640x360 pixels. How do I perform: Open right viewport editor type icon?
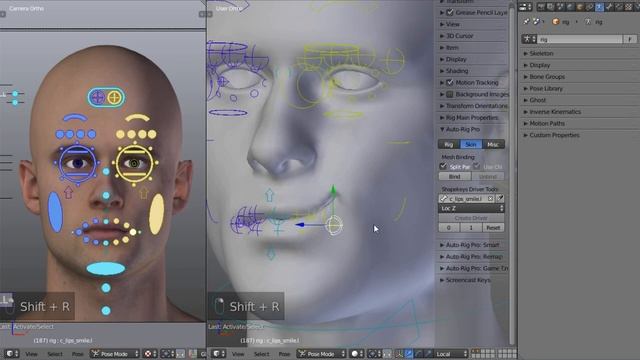[218, 353]
